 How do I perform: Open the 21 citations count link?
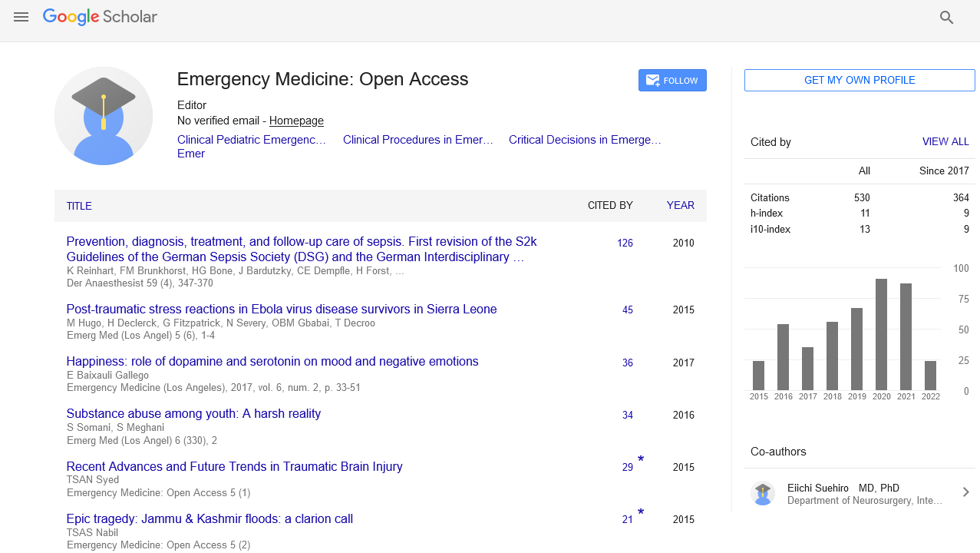(628, 520)
